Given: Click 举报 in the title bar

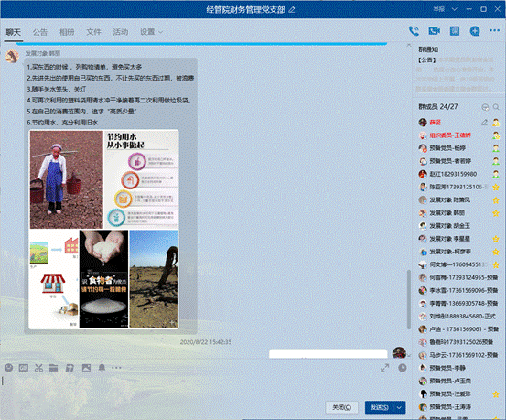Looking at the screenshot, I should coord(439,9).
